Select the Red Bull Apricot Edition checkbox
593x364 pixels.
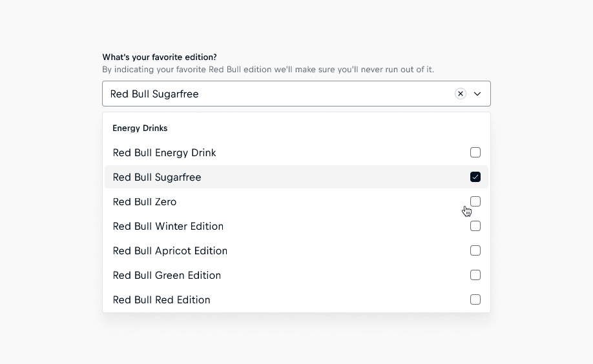[475, 250]
